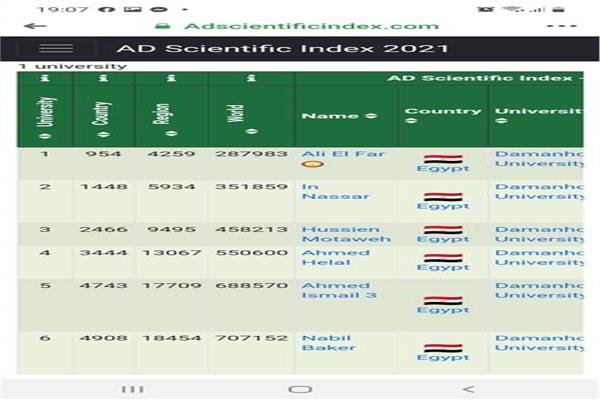Show info for Country rank column
The height and width of the screenshot is (400, 600).
(x=104, y=78)
